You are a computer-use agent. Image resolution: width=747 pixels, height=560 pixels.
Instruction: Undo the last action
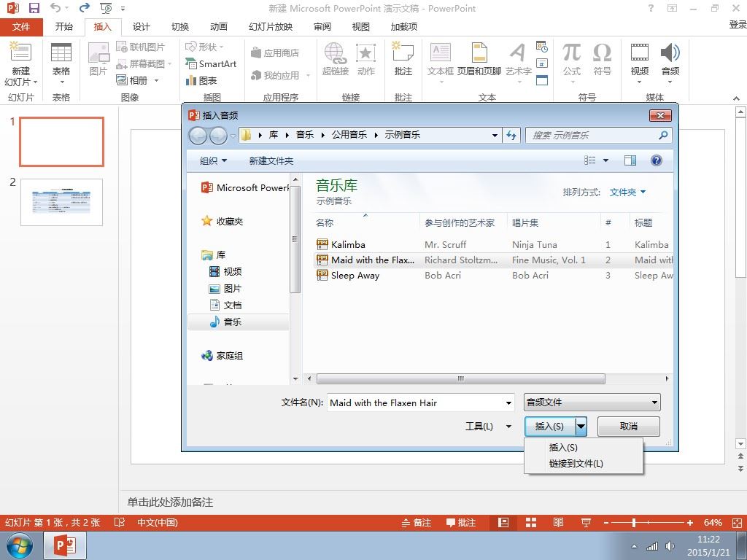coord(55,8)
